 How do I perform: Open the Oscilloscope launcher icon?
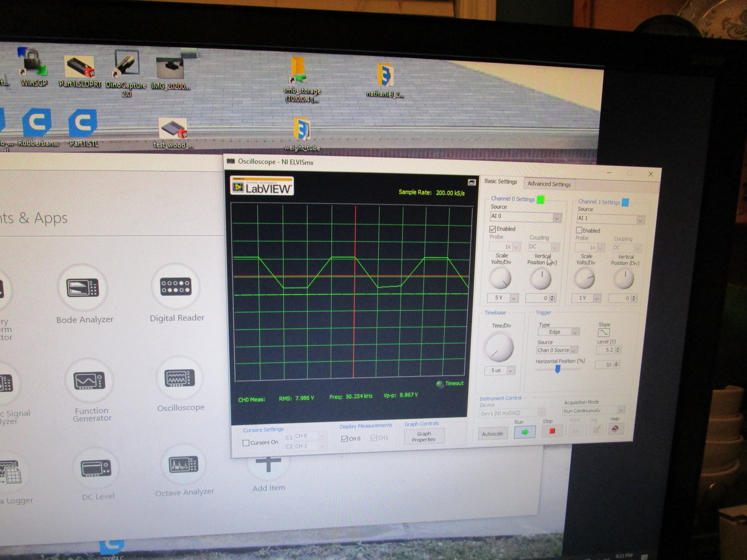[179, 378]
